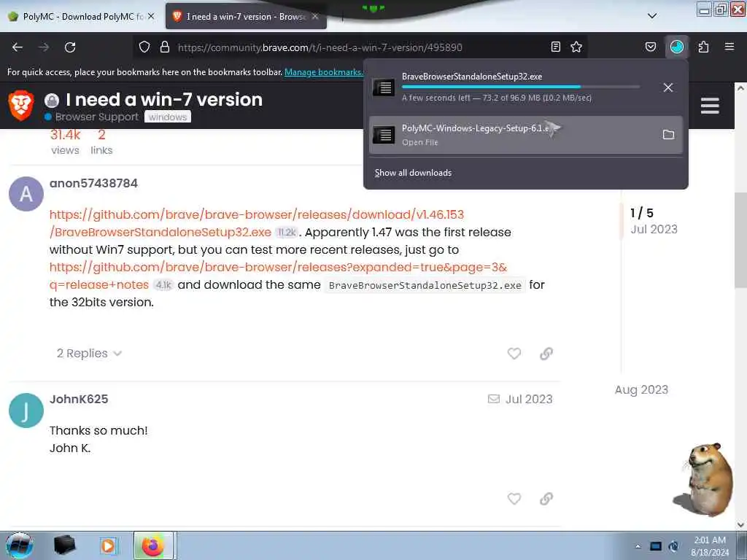The width and height of the screenshot is (747, 560).
Task: Reload the page with the refresh icon
Action: point(70,47)
